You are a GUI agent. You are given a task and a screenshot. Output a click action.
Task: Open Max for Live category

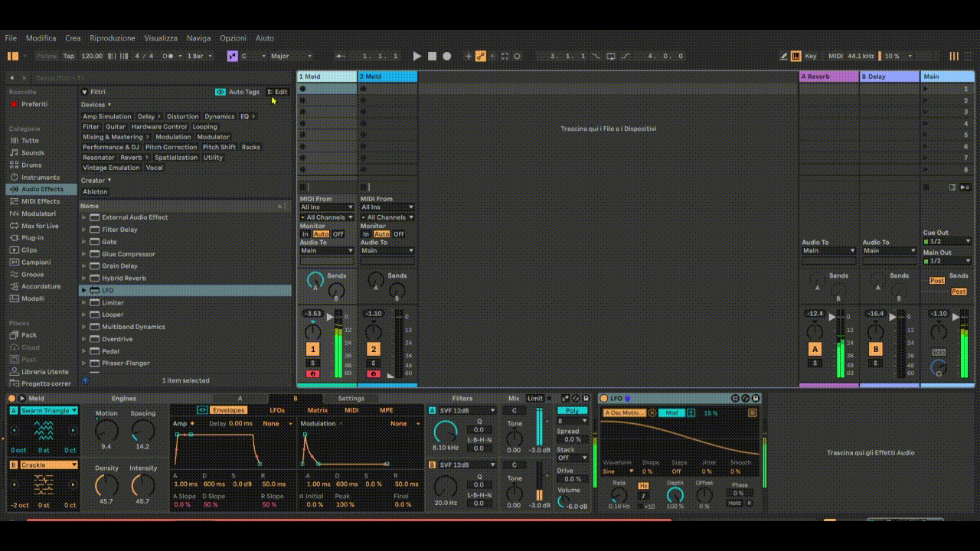pos(40,226)
